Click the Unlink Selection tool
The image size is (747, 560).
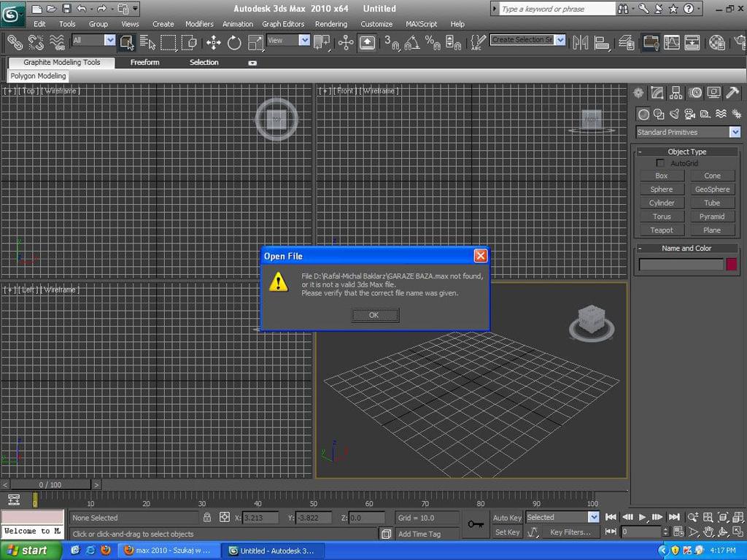point(36,43)
